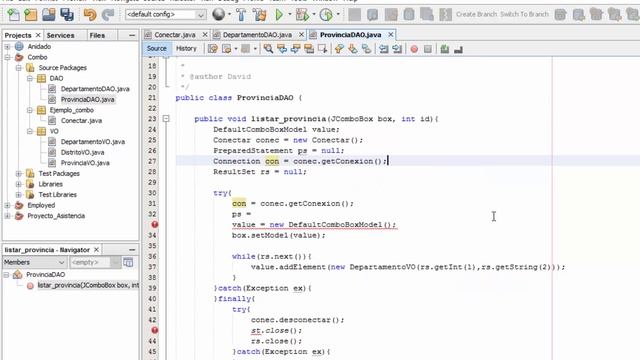
Task: Click the Redo arrow icon
Action: point(108,15)
